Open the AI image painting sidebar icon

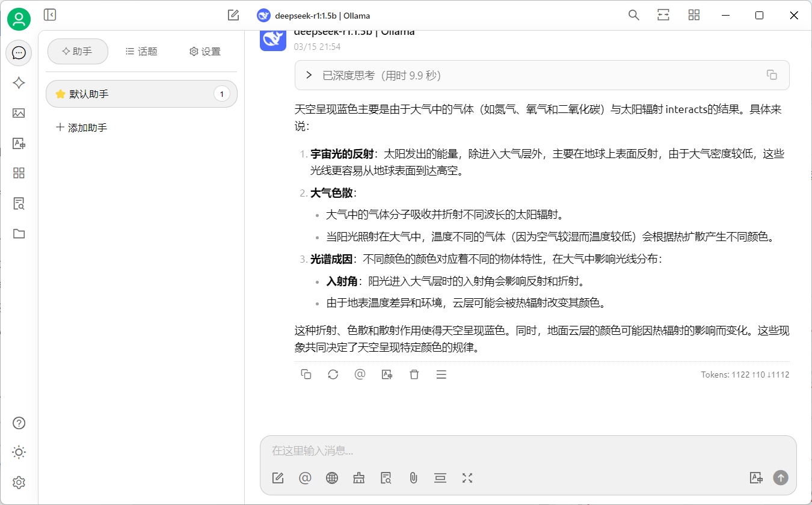[x=19, y=113]
